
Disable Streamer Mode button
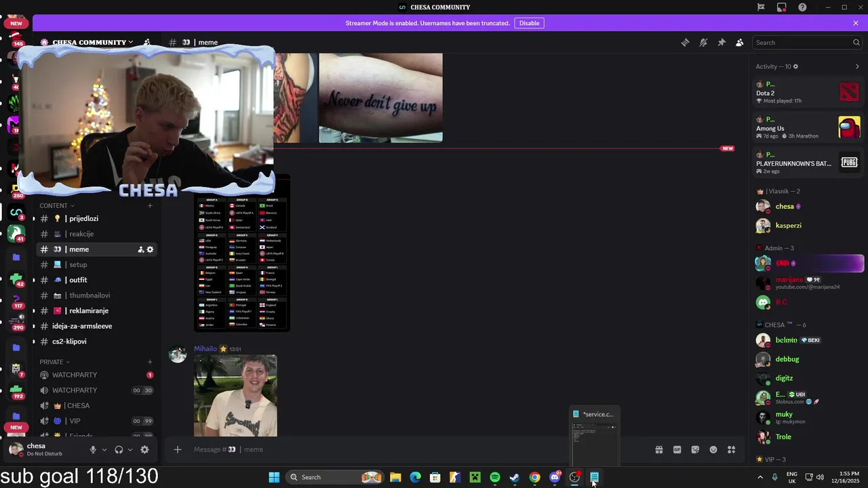(530, 23)
